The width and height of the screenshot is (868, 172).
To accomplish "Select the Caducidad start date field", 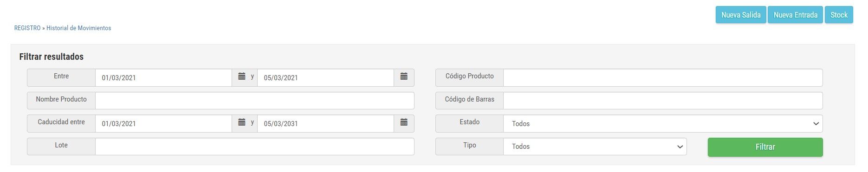I will [x=163, y=123].
